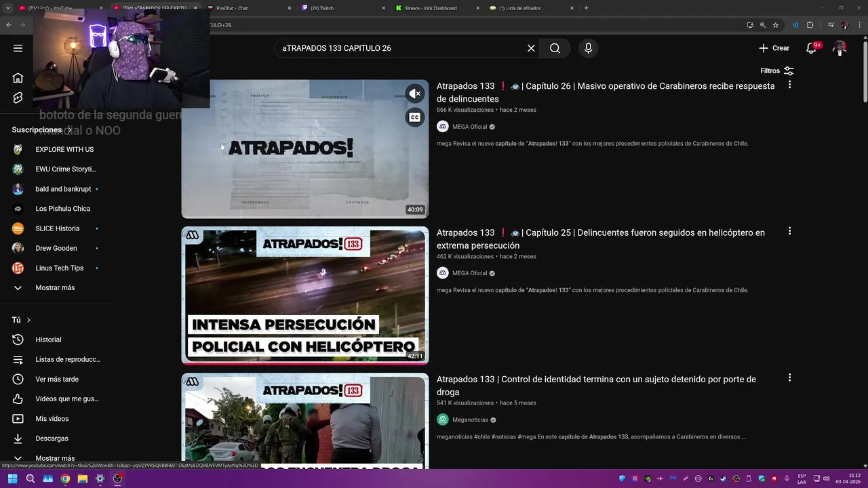Open the YouTube account avatar menu
868x488 pixels.
pyautogui.click(x=840, y=48)
